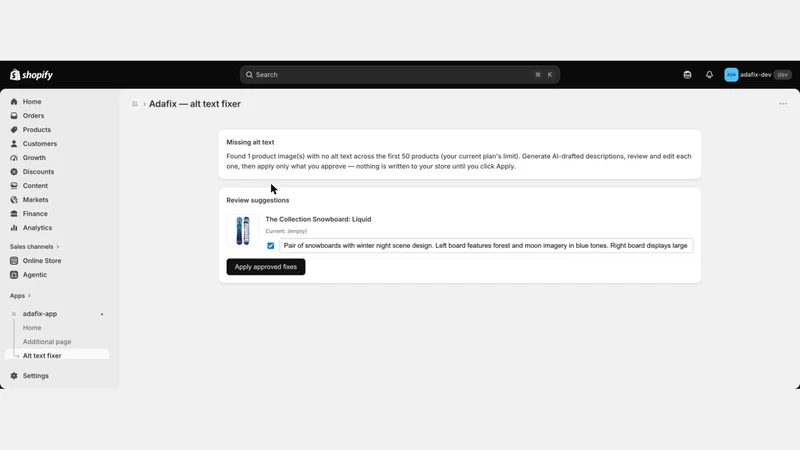Image resolution: width=800 pixels, height=450 pixels.
Task: Click the Missing alt text heading
Action: tap(250, 142)
